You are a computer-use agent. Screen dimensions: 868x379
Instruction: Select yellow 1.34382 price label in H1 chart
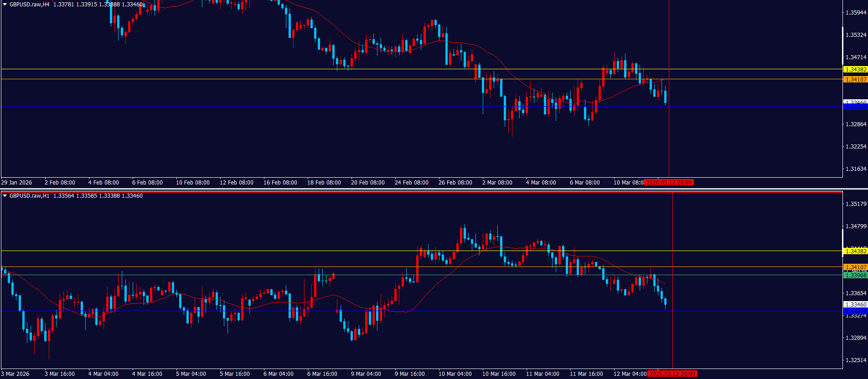click(x=855, y=251)
